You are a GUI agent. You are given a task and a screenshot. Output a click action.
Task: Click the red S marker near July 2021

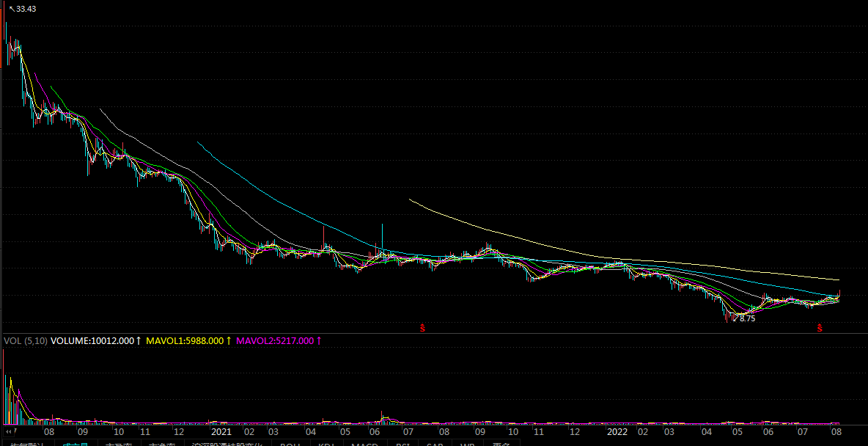pos(422,327)
